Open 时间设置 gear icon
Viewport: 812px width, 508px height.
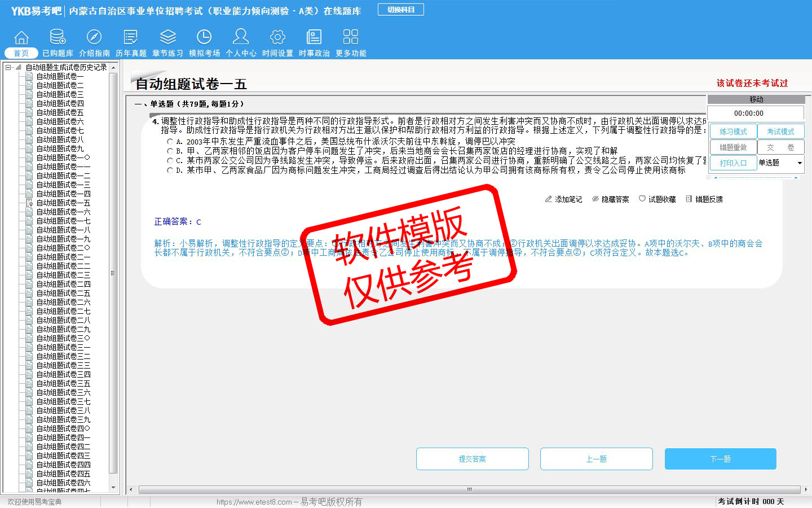[277, 38]
